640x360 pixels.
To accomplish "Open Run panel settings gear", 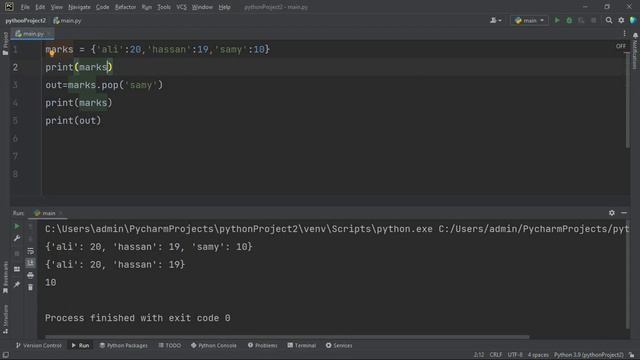I will (x=611, y=213).
